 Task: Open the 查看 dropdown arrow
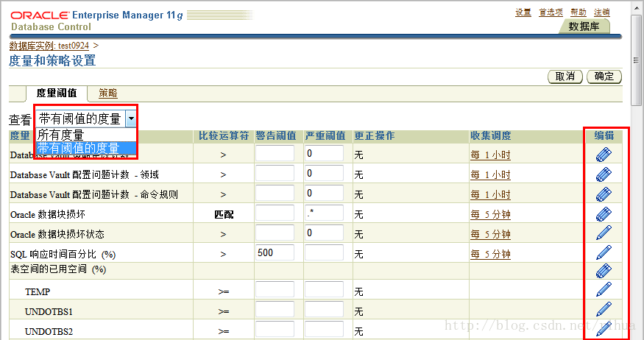[131, 118]
